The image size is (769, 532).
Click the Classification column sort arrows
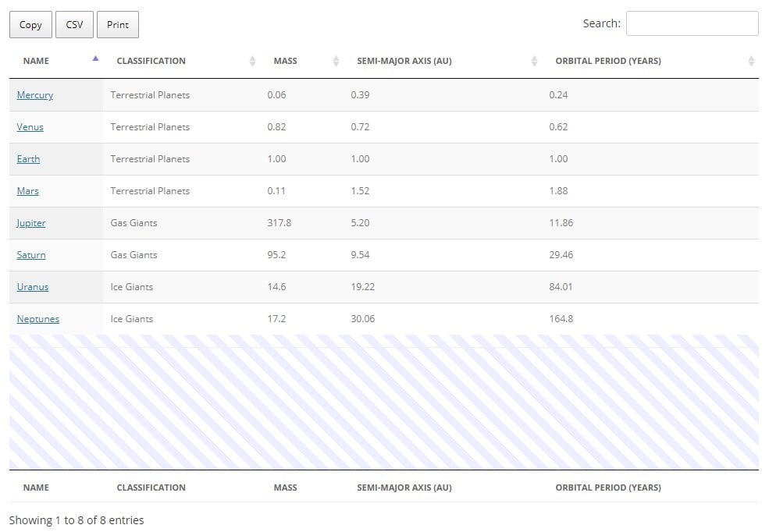[252, 61]
